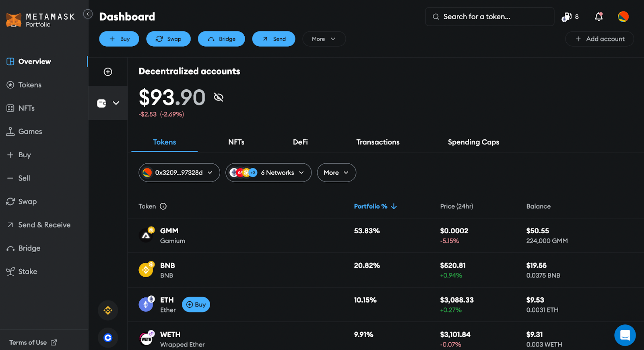This screenshot has width=644, height=350.
Task: Click the Send button in the top toolbar
Action: point(274,39)
